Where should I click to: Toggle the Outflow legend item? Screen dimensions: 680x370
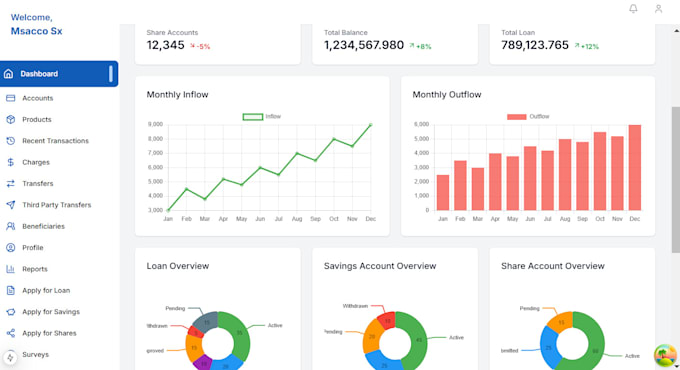tap(528, 117)
